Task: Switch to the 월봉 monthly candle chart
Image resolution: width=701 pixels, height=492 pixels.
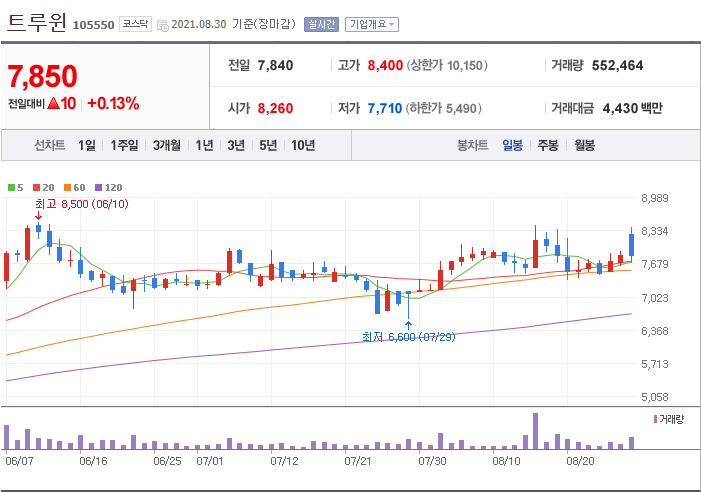Action: pyautogui.click(x=584, y=145)
